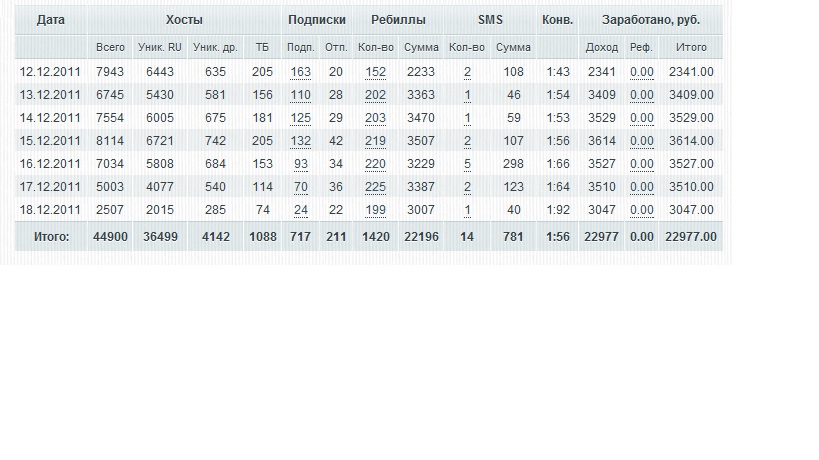Select the date cell 16.12.2011
Image resolution: width=819 pixels, height=460 pixels.
pos(50,164)
